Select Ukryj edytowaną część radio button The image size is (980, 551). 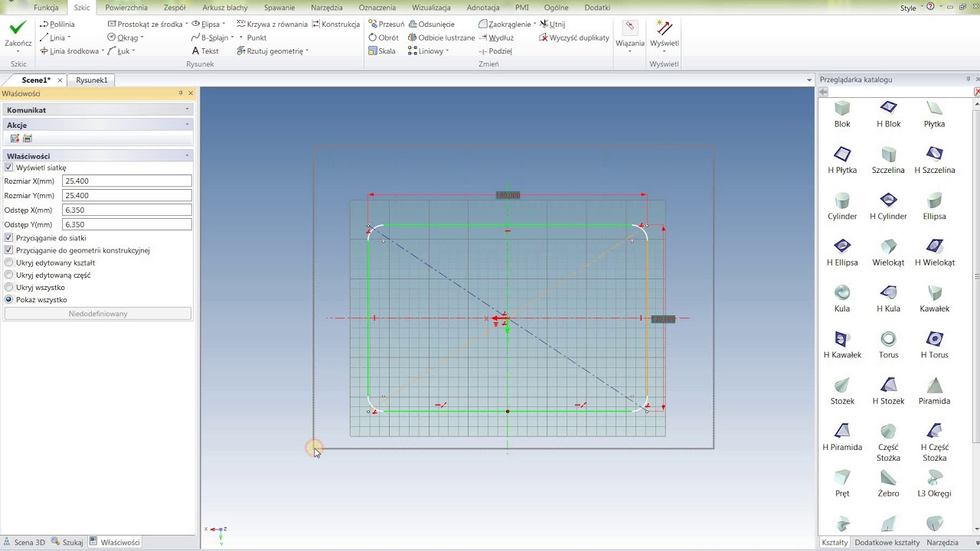[9, 275]
